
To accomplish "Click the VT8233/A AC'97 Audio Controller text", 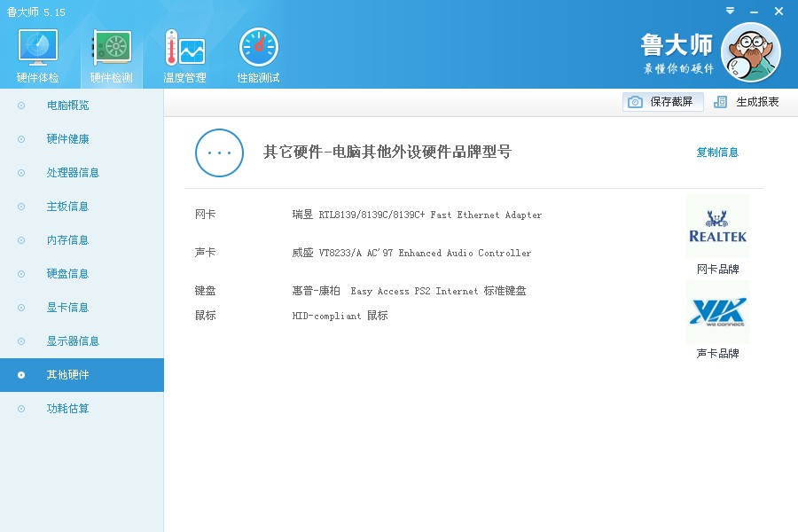I will 411,253.
